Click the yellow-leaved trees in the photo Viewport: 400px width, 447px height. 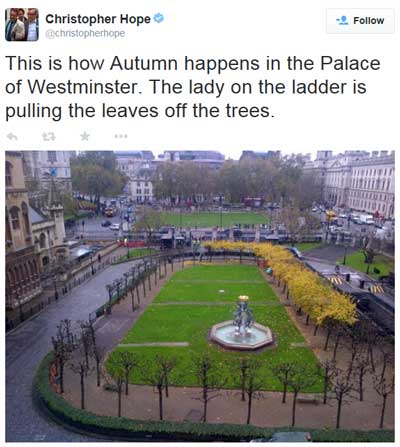pos(289,278)
